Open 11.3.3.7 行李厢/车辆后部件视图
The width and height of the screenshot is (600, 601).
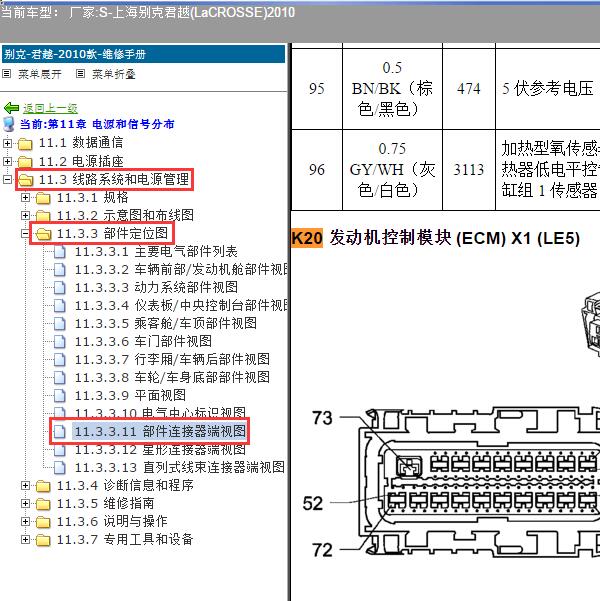tap(172, 360)
